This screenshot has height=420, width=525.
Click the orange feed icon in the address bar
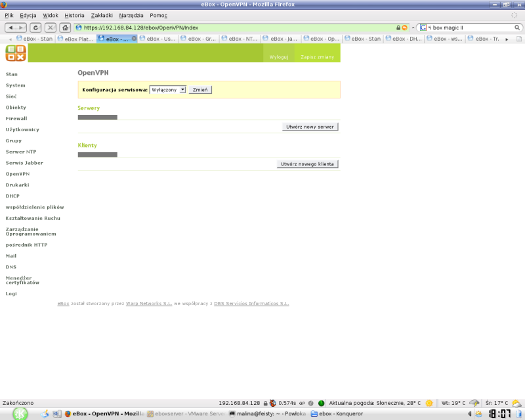pyautogui.click(x=404, y=28)
